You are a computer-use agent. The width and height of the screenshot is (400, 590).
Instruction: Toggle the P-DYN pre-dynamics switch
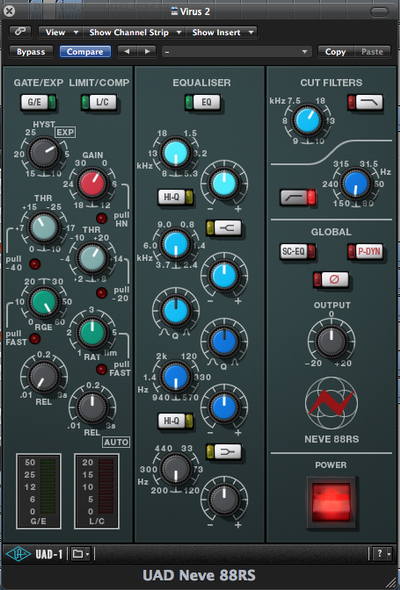[365, 251]
